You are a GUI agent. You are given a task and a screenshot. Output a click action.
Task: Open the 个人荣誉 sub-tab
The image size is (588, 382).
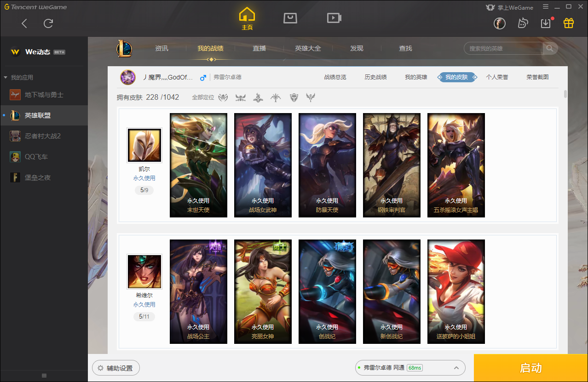[x=497, y=77]
